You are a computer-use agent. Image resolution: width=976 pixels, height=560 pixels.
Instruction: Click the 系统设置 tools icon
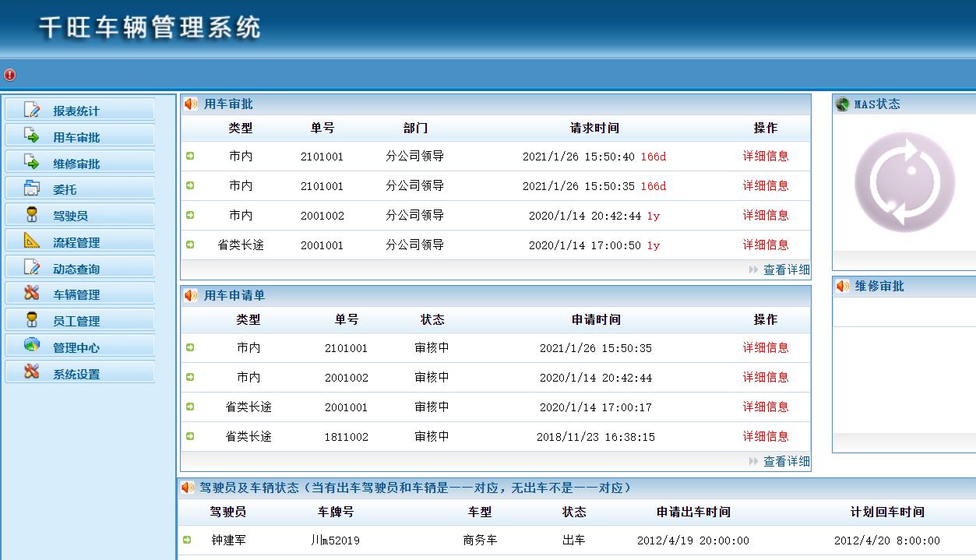(32, 372)
